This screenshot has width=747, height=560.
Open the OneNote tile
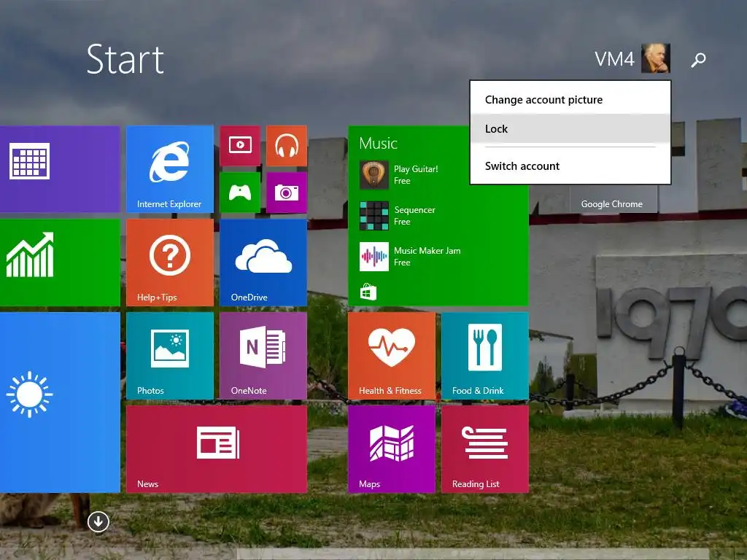click(263, 356)
